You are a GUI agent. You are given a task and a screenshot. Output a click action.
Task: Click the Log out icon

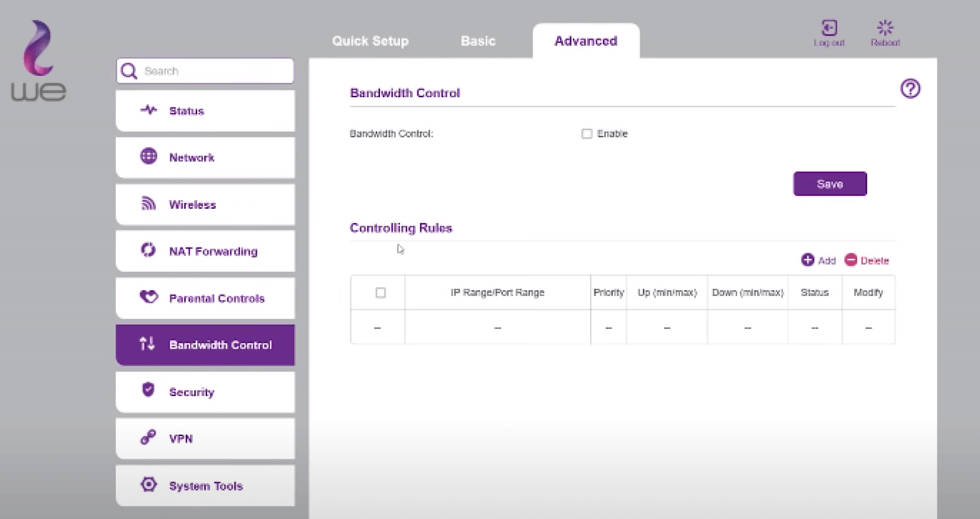pos(829,28)
